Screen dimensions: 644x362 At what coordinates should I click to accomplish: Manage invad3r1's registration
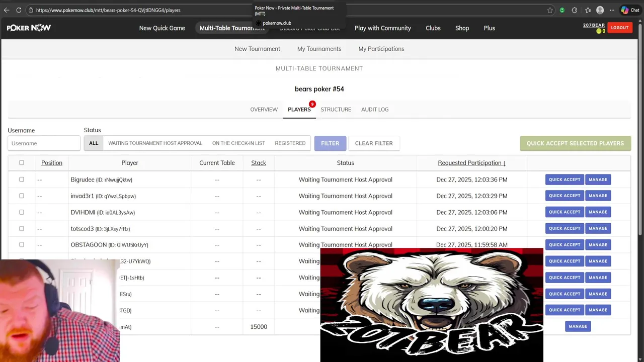[x=598, y=196]
